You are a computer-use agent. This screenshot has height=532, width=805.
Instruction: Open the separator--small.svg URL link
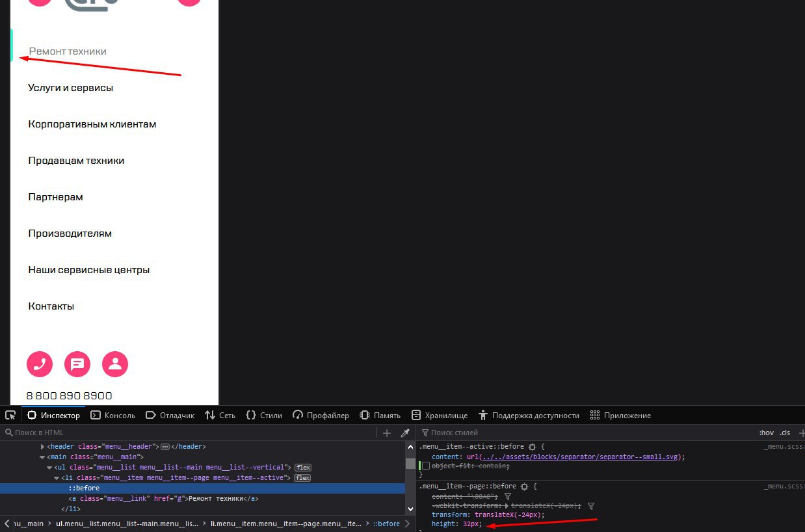pyautogui.click(x=580, y=457)
